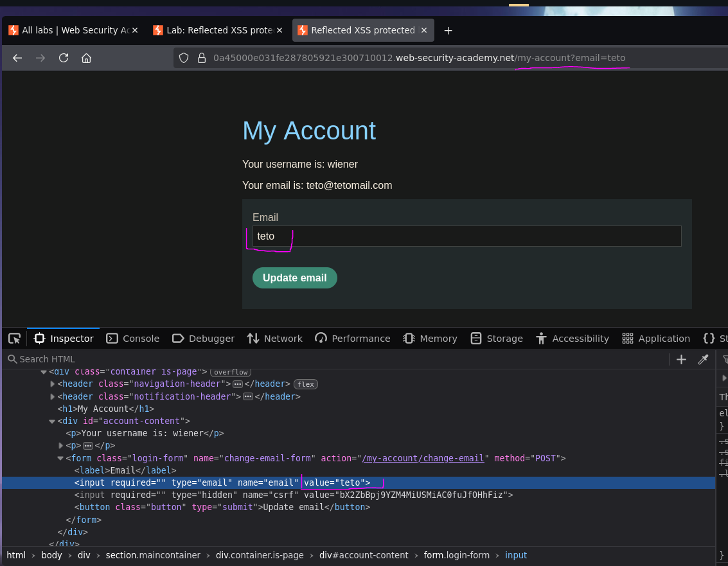728x566 pixels.
Task: Select the hidden csrf input line
Action: click(x=294, y=495)
